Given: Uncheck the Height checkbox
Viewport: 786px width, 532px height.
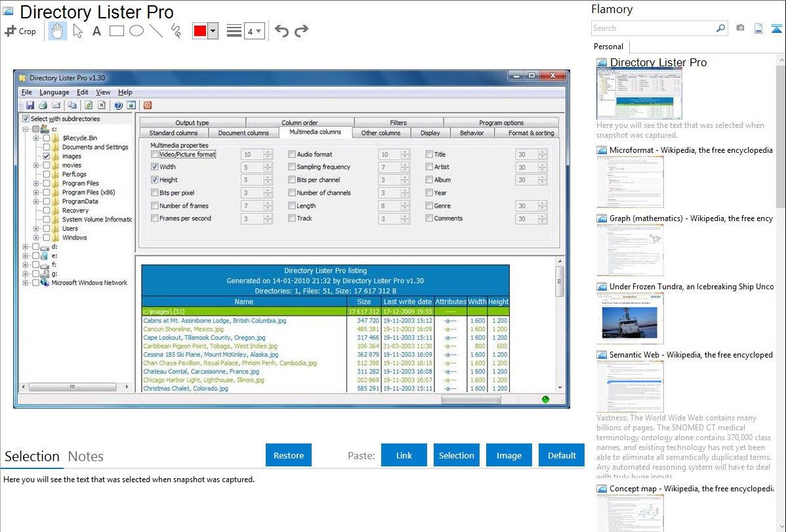Looking at the screenshot, I should (x=155, y=180).
